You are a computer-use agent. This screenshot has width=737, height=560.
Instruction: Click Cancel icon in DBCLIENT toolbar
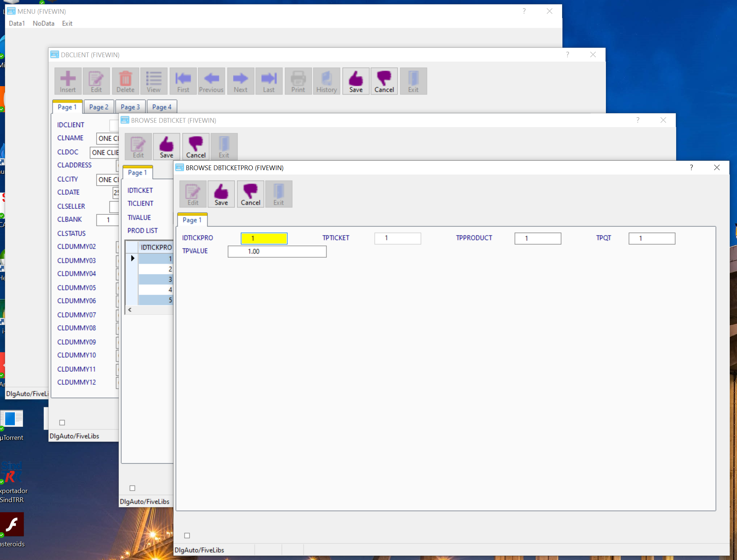pyautogui.click(x=384, y=81)
